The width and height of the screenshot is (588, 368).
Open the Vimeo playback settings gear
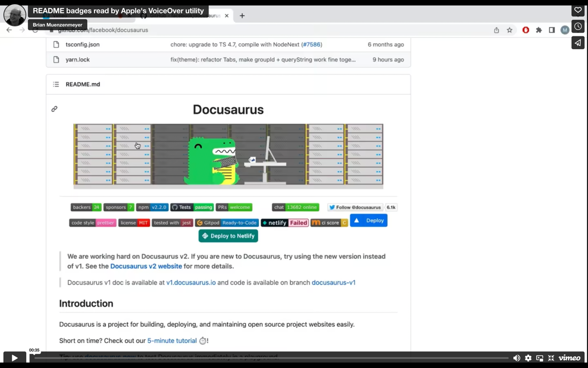pyautogui.click(x=528, y=357)
